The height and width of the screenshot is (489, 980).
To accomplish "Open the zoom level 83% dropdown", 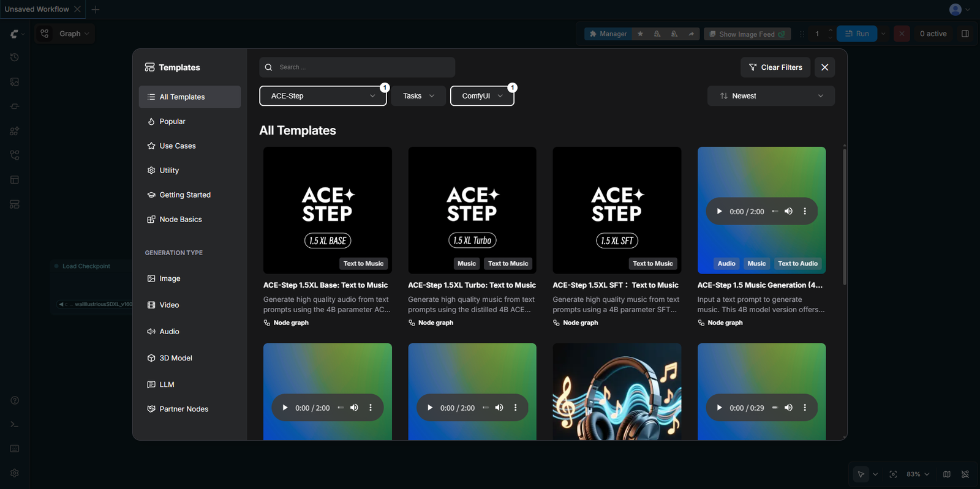I will click(x=918, y=474).
